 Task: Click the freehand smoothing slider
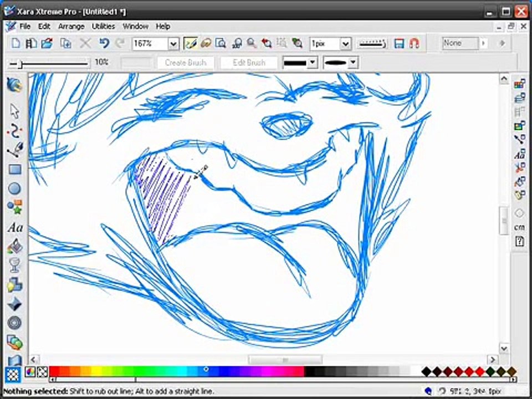49,63
